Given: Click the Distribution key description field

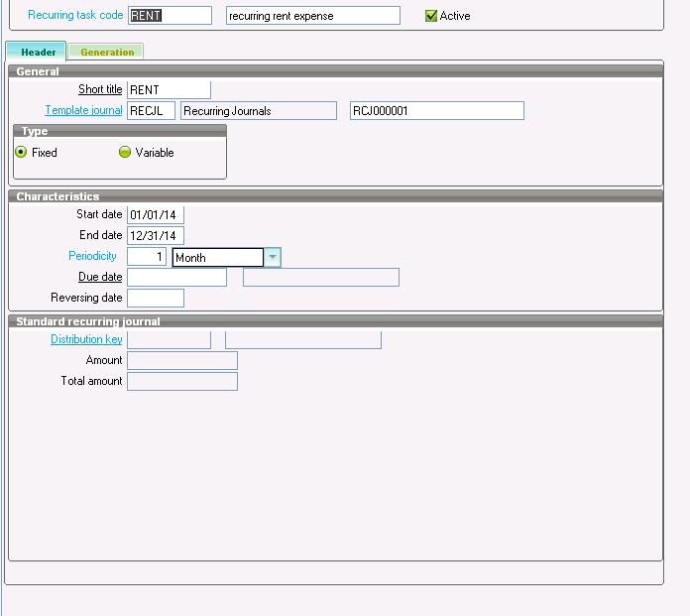Looking at the screenshot, I should tap(303, 340).
